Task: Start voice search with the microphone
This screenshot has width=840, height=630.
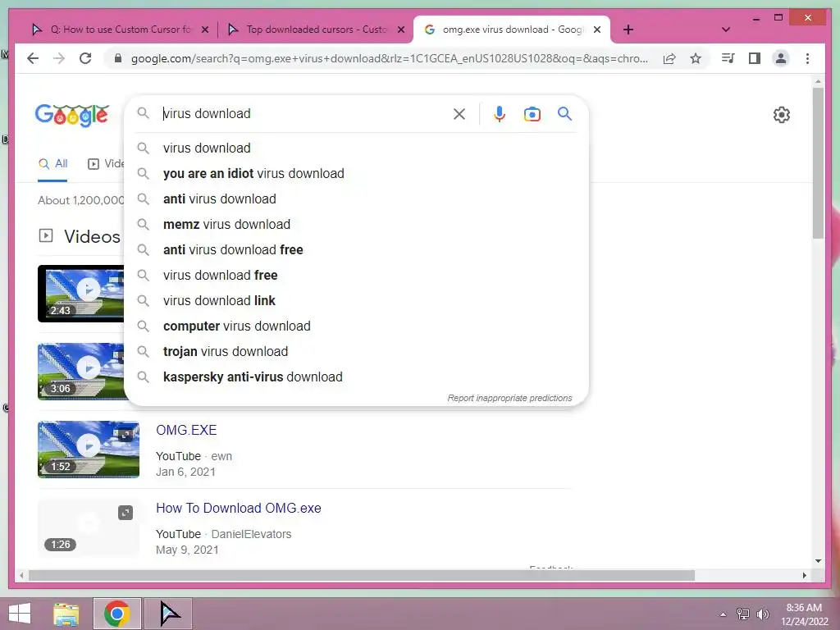Action: (500, 113)
